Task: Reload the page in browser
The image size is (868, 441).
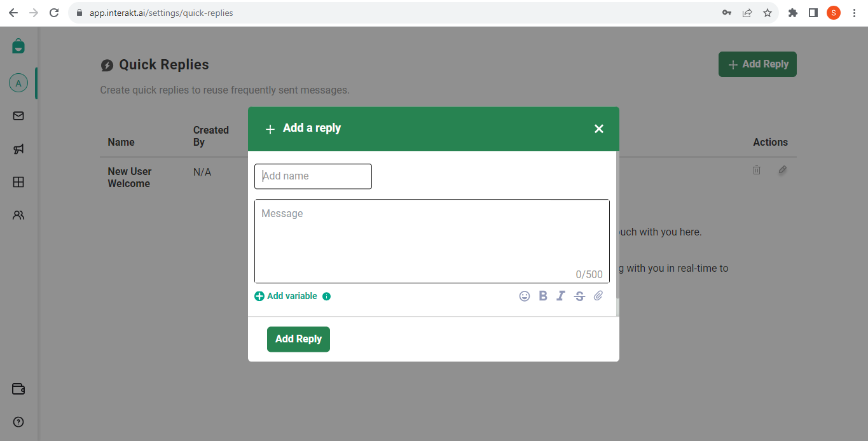Action: 55,13
